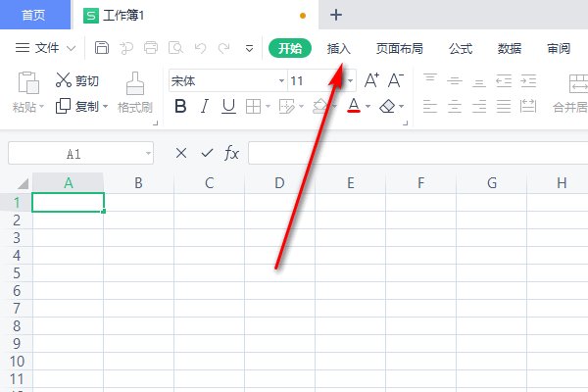Screen dimensions: 588x392
Task: Click the justify alignment icon
Action: [504, 107]
